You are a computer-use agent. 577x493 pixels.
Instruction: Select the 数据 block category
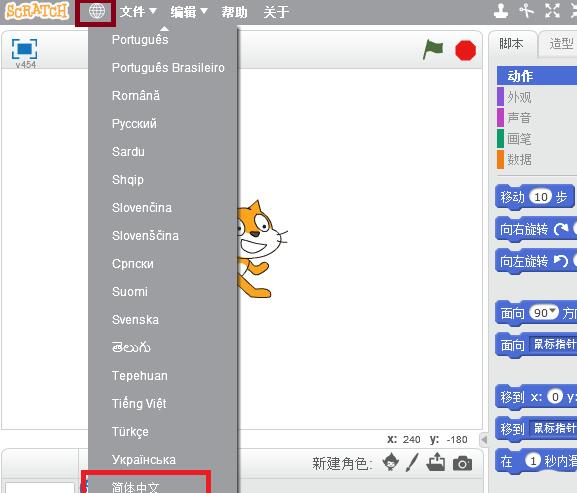(x=537, y=160)
